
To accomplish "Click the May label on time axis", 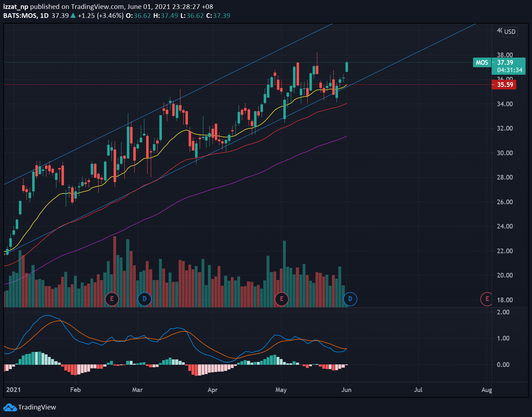I will (x=281, y=390).
